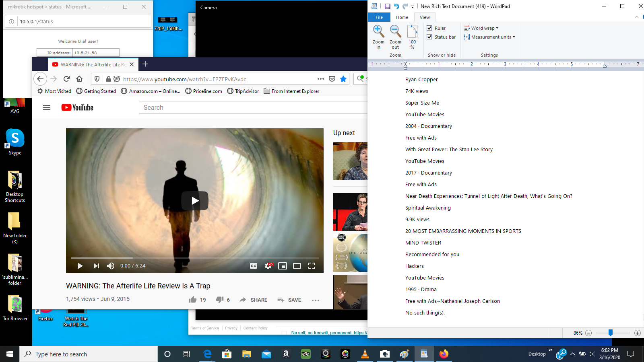Open the YouTube hamburger guide menu
Screen dimensions: 644x362
click(47, 107)
